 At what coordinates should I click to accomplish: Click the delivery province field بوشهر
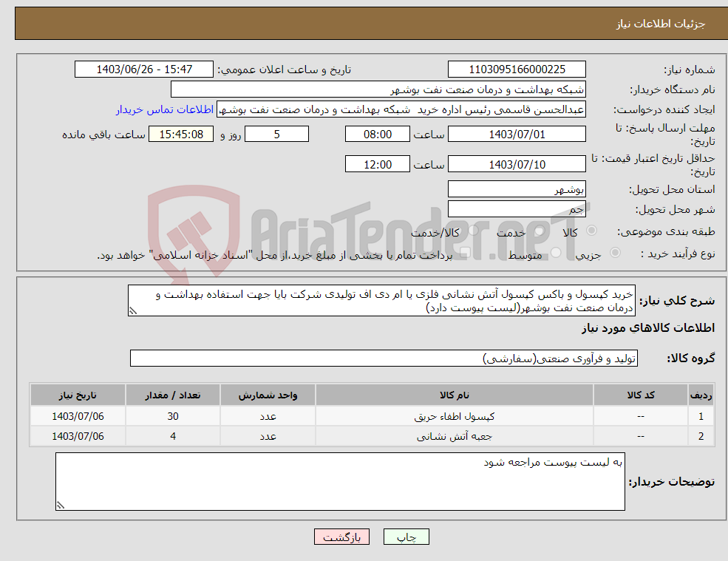[x=517, y=189]
